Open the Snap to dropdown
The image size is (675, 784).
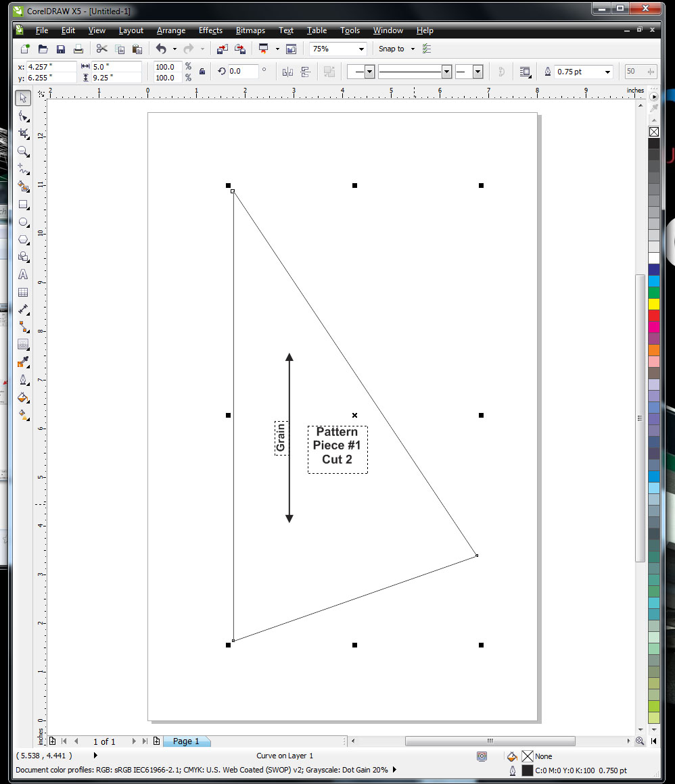413,49
